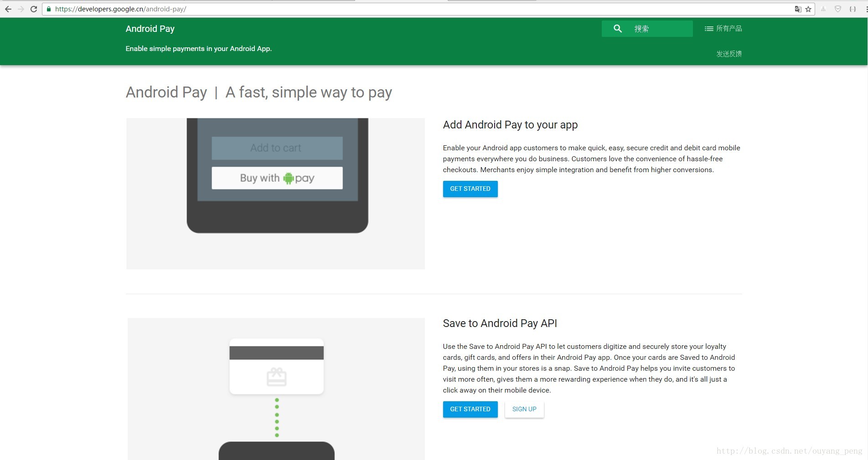Click GET STARTED under Save to Android Pay
868x460 pixels.
click(470, 409)
